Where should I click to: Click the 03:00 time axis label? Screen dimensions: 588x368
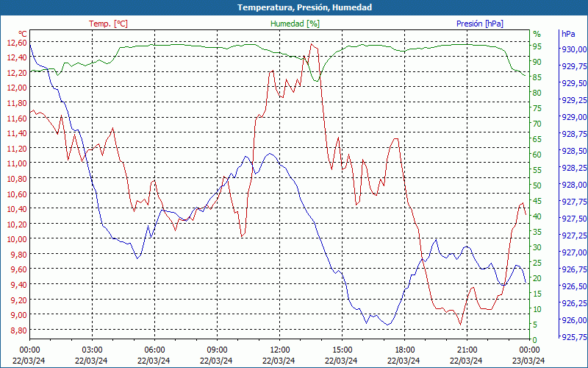[92, 350]
